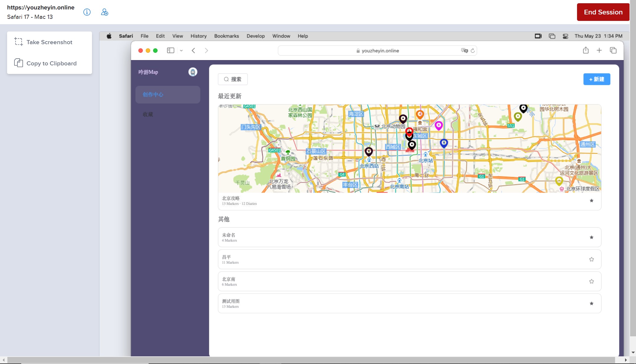
Task: Toggle the Safari sidebar
Action: point(171,50)
